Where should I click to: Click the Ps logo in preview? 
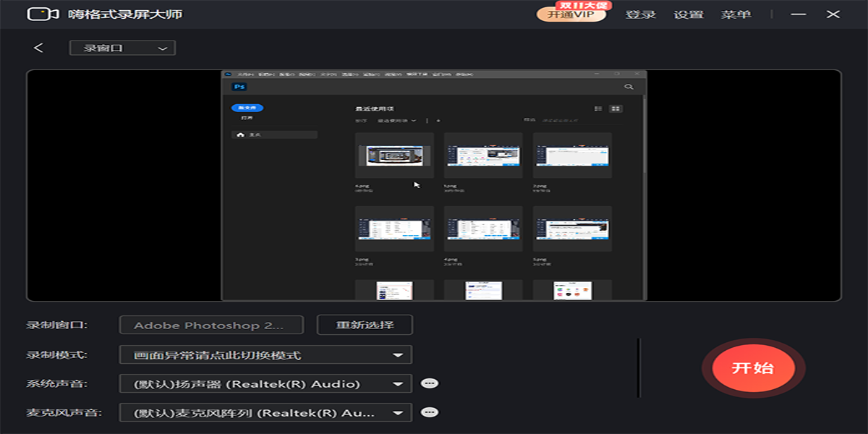pos(239,87)
